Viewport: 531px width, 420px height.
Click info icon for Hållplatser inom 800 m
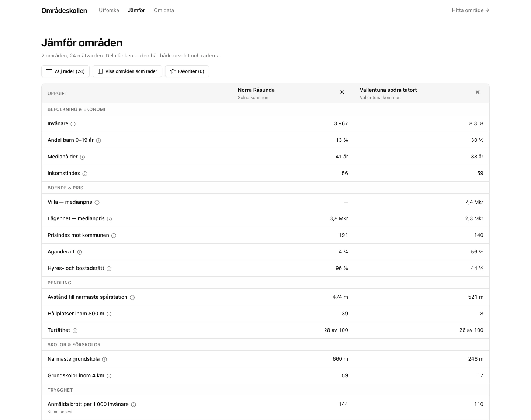click(109, 314)
